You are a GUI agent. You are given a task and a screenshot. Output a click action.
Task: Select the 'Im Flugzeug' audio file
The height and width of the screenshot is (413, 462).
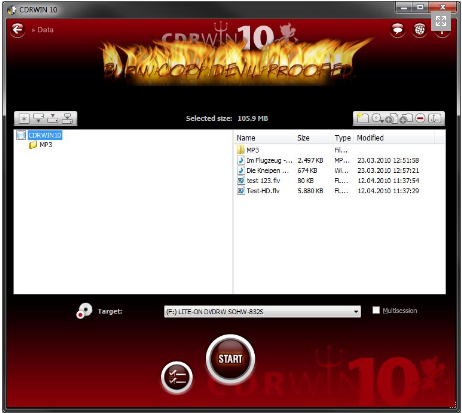point(269,160)
